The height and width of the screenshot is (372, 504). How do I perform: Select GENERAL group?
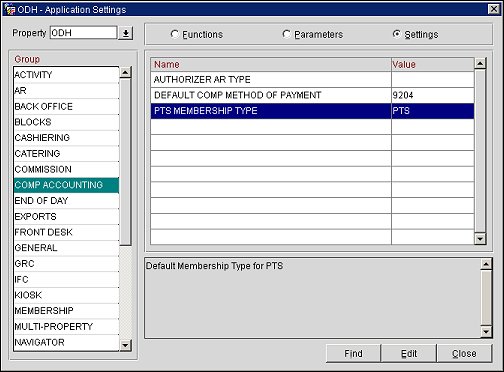coord(66,248)
